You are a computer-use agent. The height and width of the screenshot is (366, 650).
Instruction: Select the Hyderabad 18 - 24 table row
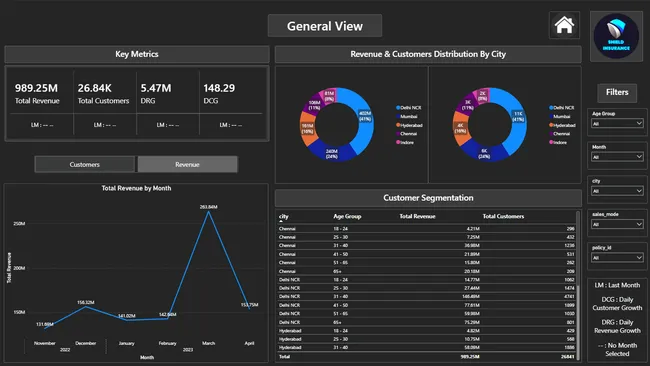coord(427,331)
